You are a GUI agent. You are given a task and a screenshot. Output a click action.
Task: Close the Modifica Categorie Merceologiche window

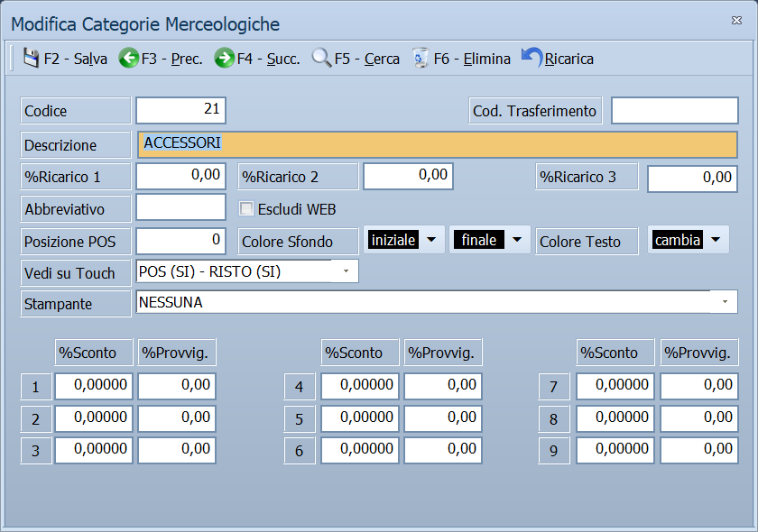click(x=736, y=21)
